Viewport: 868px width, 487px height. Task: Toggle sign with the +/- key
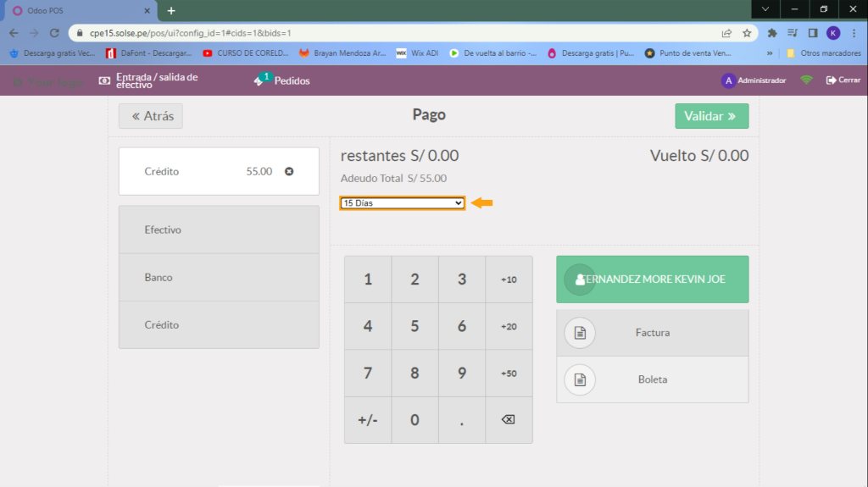[367, 420]
